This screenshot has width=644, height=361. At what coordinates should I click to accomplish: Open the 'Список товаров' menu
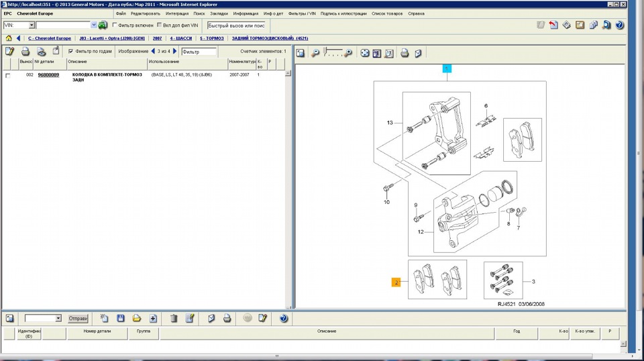point(387,13)
